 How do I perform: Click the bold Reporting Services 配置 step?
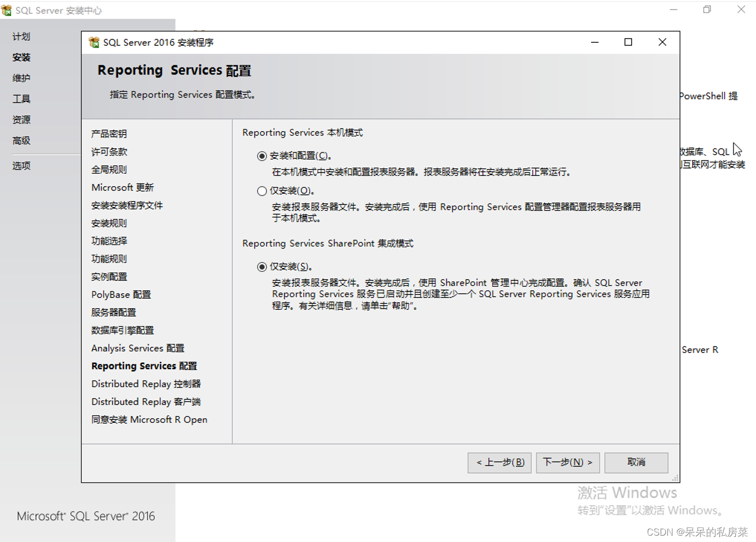coord(144,366)
